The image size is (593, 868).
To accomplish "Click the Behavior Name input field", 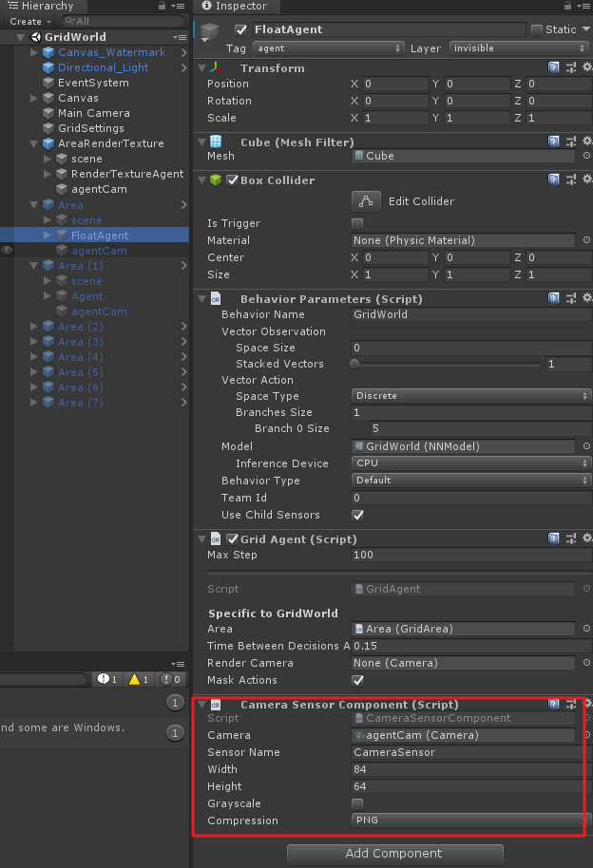I will click(471, 314).
